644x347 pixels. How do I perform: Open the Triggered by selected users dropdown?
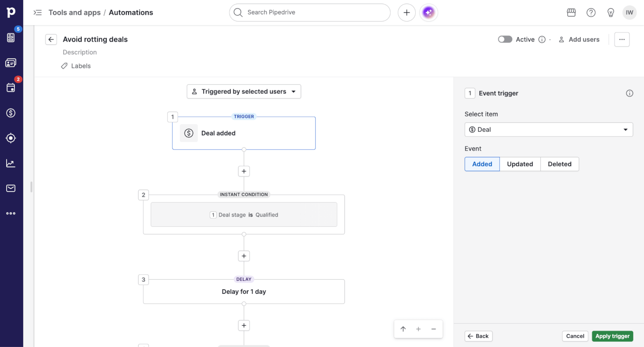point(244,91)
